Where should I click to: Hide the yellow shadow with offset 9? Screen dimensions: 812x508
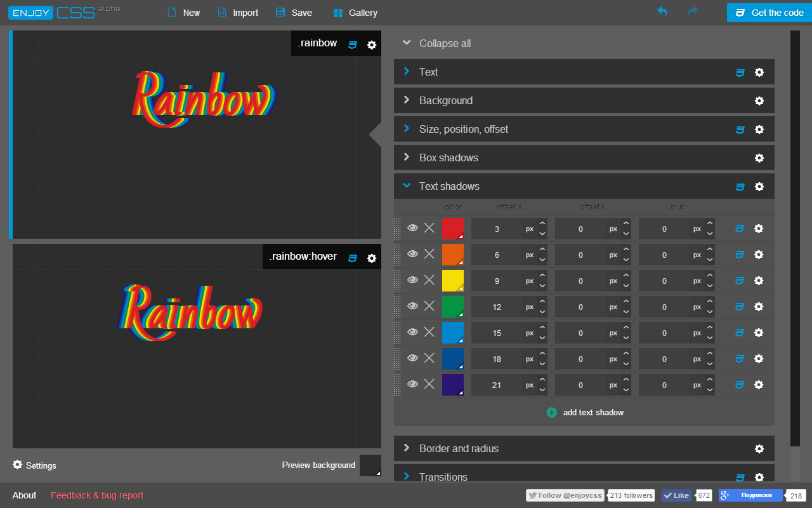pos(412,280)
